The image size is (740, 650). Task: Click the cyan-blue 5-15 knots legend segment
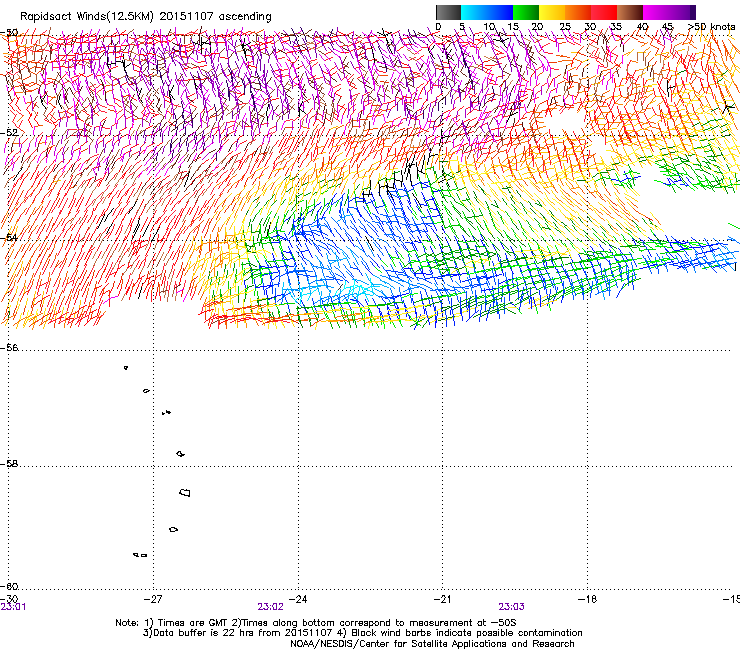pyautogui.click(x=487, y=12)
